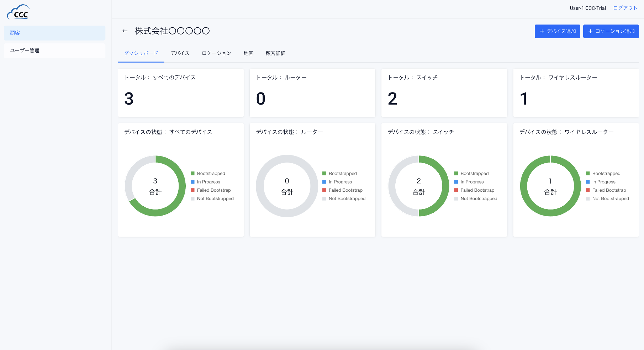Click the CCC cloud logo
Image resolution: width=644 pixels, height=350 pixels.
pos(19,12)
